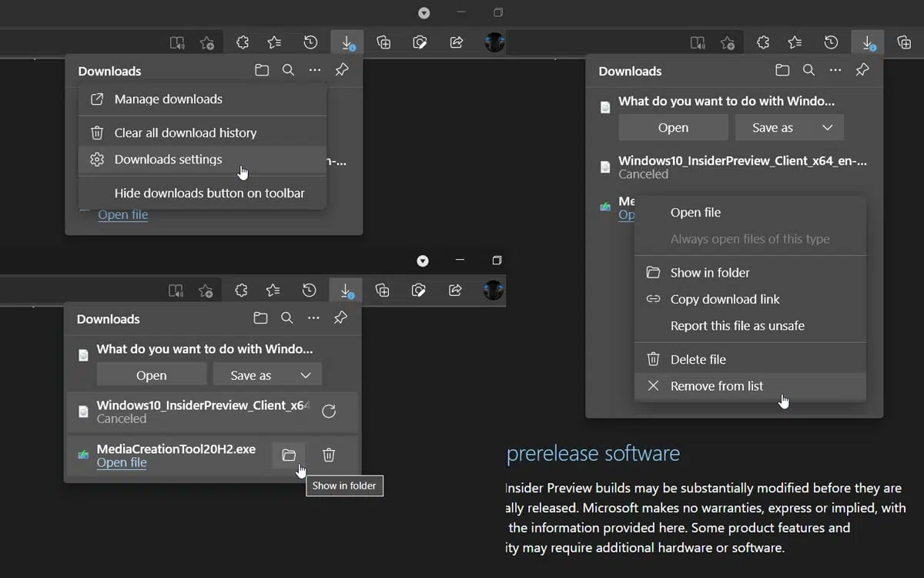
Task: Click Open button in panel with context menu
Action: tap(673, 128)
